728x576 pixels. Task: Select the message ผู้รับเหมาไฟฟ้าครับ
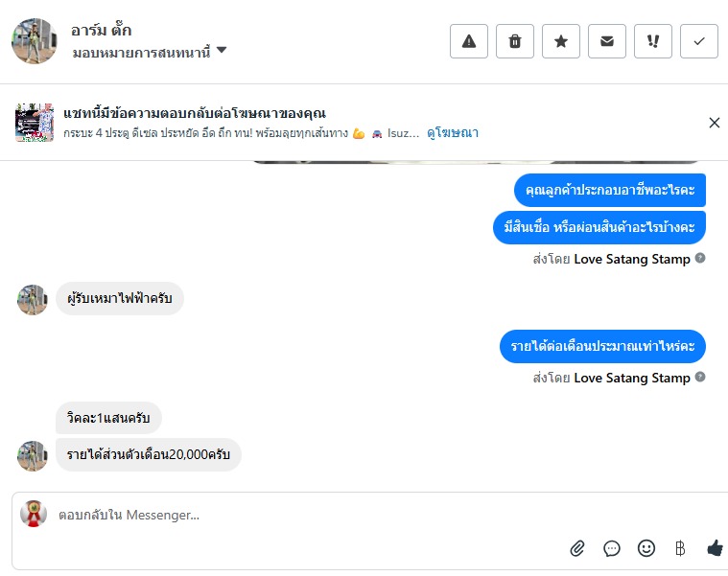pyautogui.click(x=120, y=299)
